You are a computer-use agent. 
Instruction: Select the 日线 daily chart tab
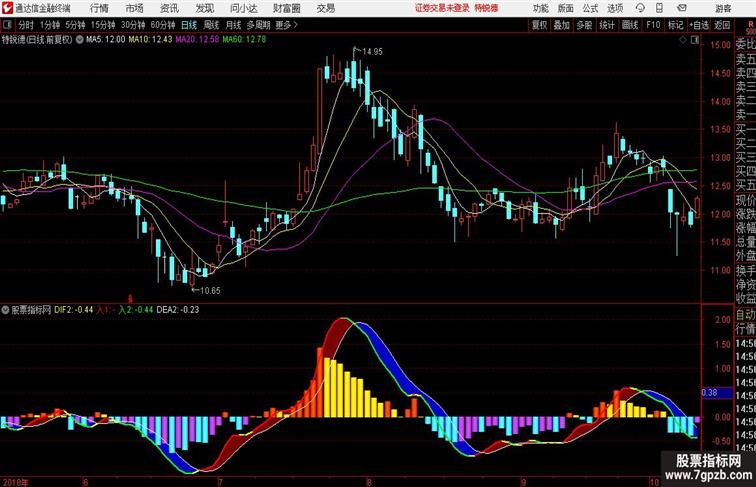189,25
